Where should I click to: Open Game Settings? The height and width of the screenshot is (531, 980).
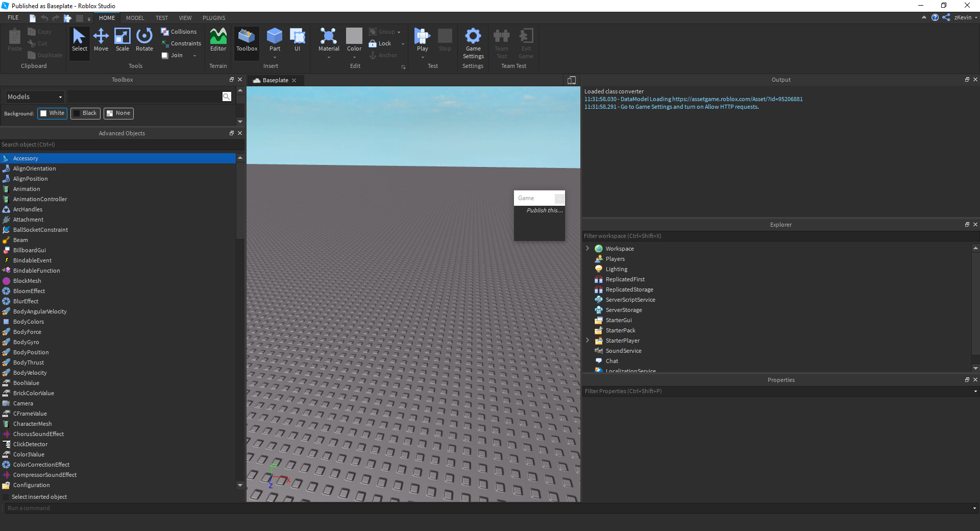[473, 44]
